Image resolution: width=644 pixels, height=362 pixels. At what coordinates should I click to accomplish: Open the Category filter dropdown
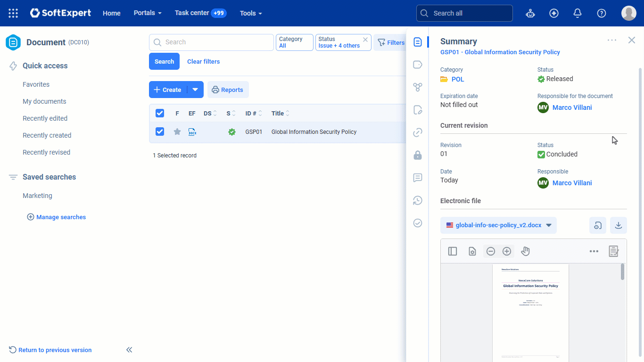point(295,42)
